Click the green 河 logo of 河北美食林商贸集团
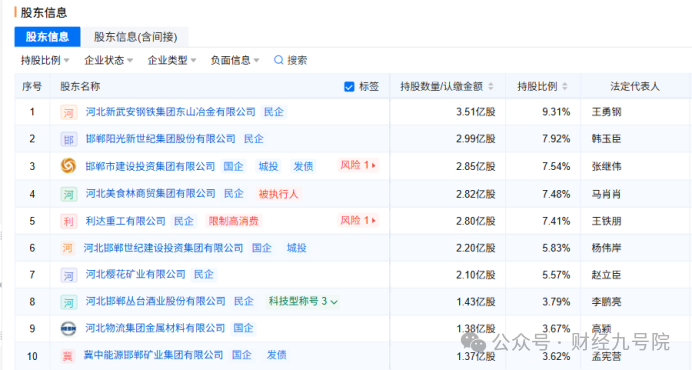The height and width of the screenshot is (370, 692). 68,194
